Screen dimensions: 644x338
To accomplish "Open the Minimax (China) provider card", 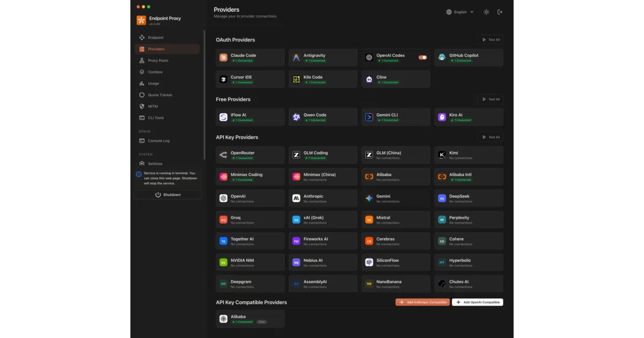I will tap(323, 177).
